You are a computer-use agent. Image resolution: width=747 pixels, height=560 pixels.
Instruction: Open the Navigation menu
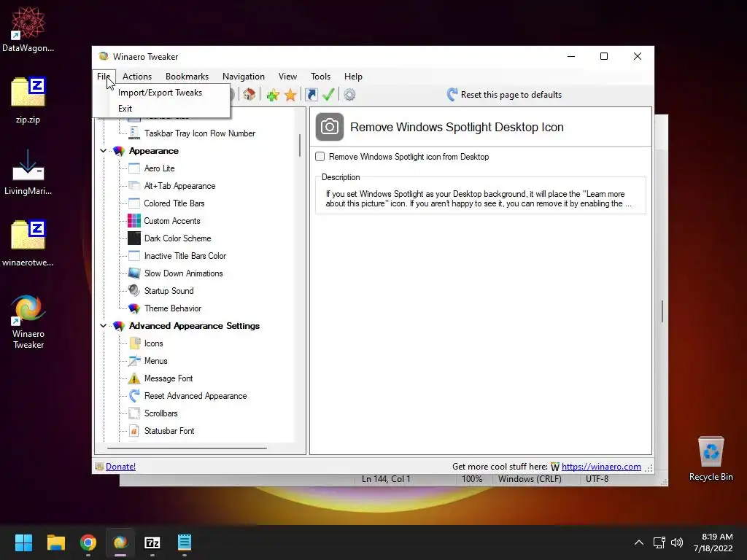pyautogui.click(x=244, y=77)
